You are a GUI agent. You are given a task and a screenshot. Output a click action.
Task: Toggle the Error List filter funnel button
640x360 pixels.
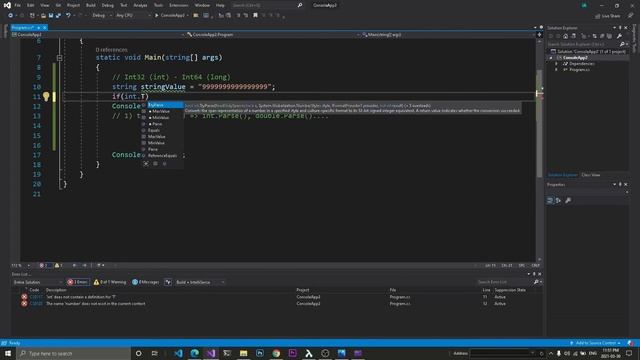pyautogui.click(x=168, y=282)
